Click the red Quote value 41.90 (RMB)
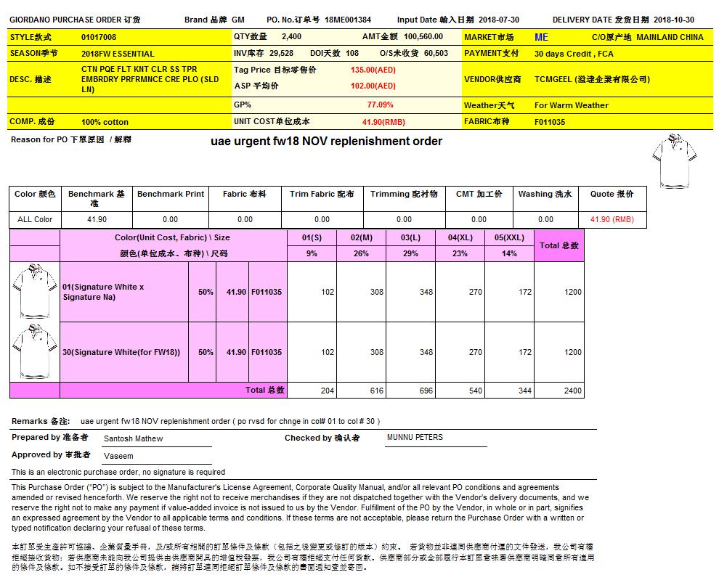 (x=612, y=219)
